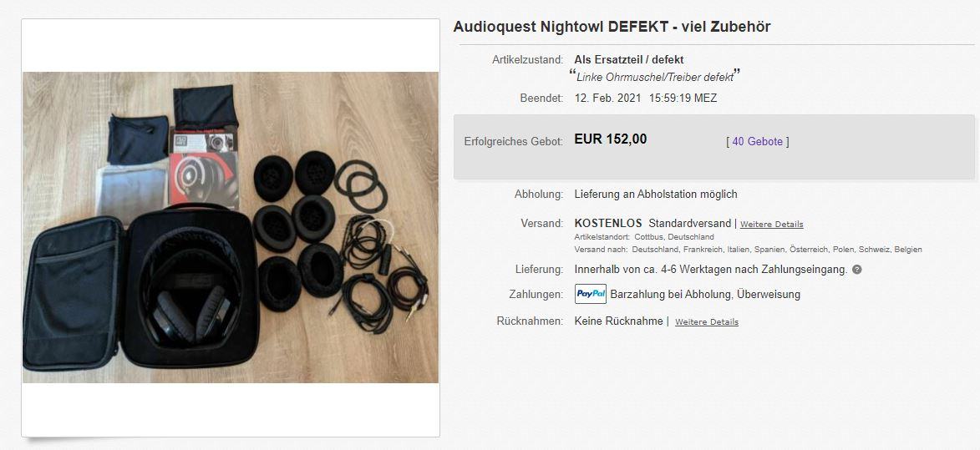Screen dimensions: 980x450
Task: Click the PayPal logo icon
Action: tap(591, 294)
